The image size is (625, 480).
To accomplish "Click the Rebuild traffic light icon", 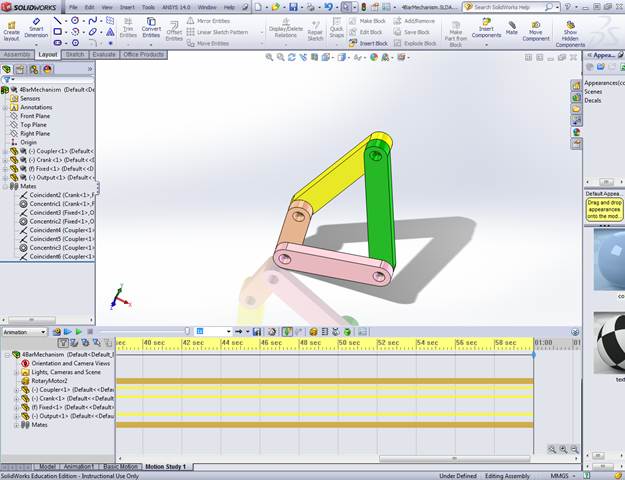I will 364,7.
